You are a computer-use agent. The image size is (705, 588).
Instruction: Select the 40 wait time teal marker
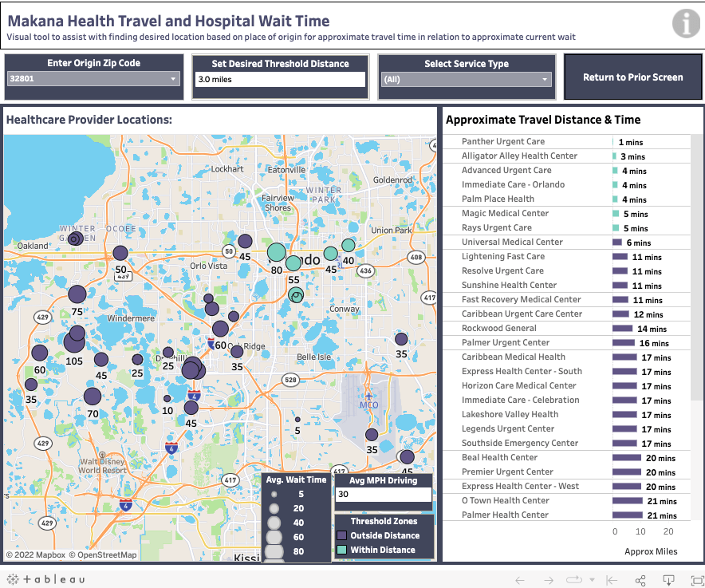coord(348,245)
